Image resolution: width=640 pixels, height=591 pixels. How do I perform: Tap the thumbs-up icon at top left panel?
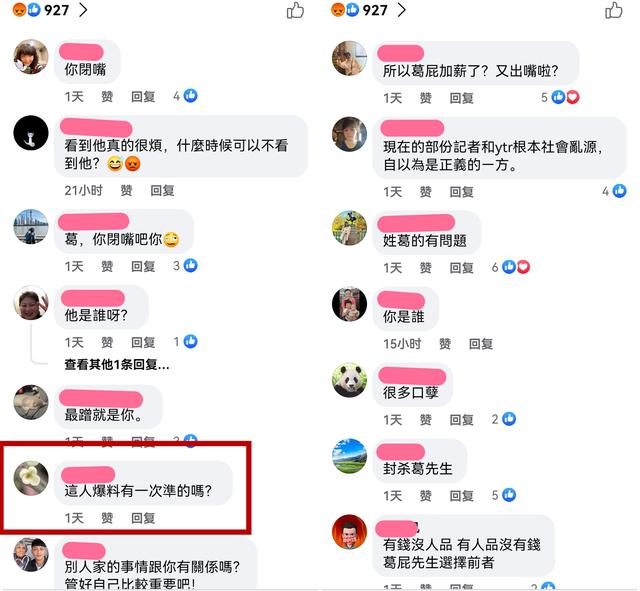pyautogui.click(x=295, y=10)
